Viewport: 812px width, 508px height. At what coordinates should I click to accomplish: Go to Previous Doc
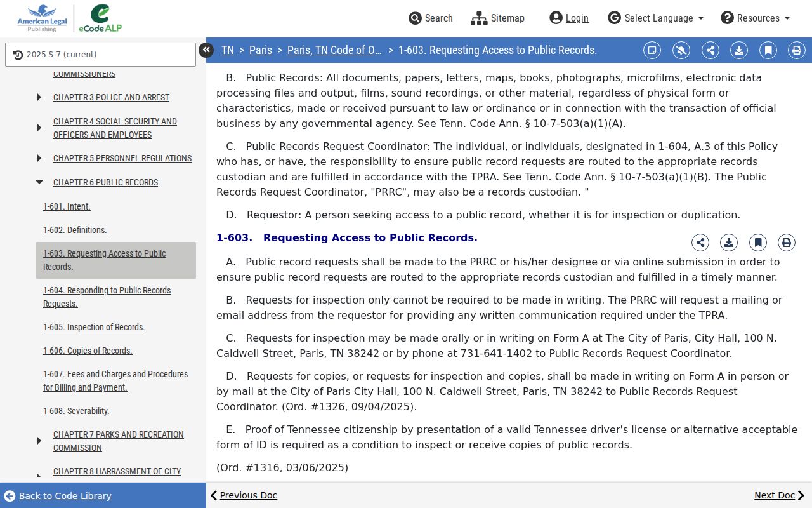coord(244,495)
